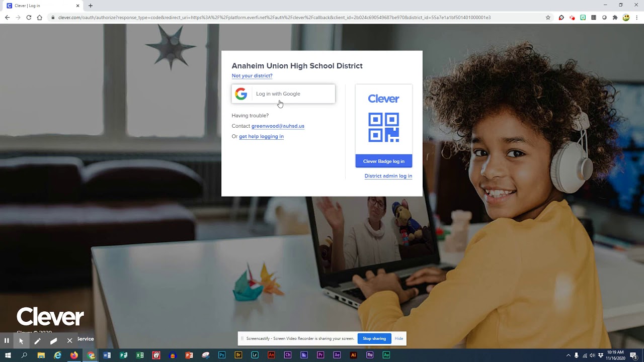
Task: Open Lightroom from the taskbar
Action: (x=255, y=355)
